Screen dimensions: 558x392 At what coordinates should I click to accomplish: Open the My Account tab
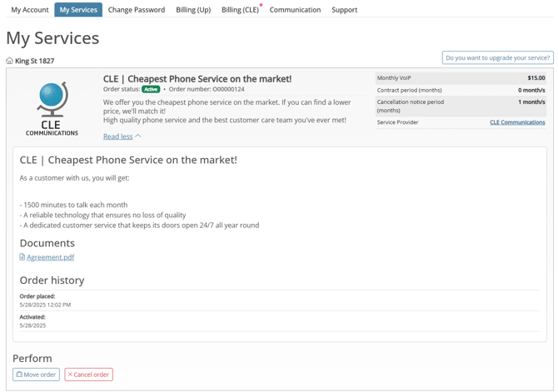[29, 10]
